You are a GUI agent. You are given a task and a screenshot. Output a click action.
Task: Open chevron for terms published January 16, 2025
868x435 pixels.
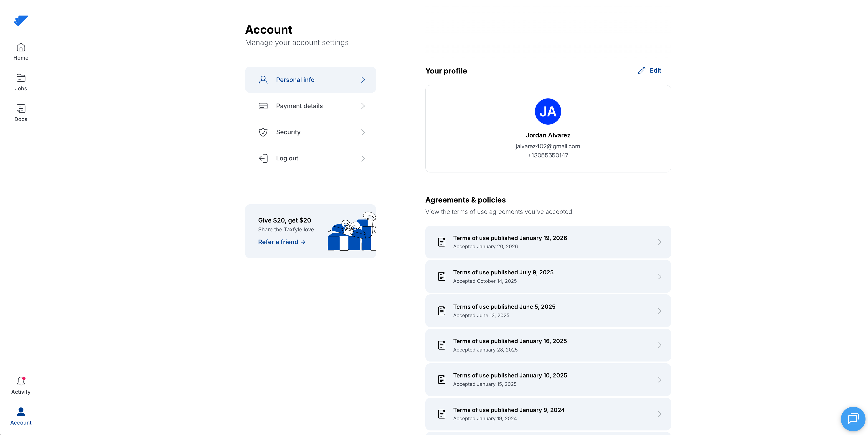[x=660, y=345]
